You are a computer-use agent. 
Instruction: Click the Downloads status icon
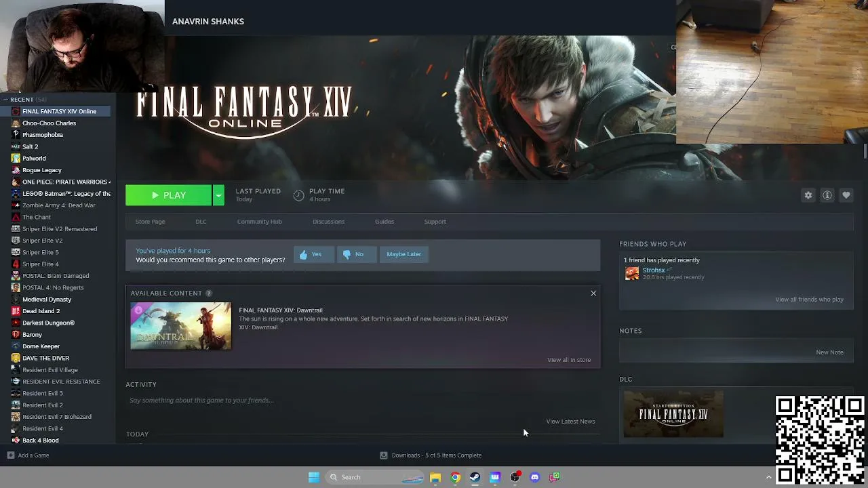[x=384, y=455]
